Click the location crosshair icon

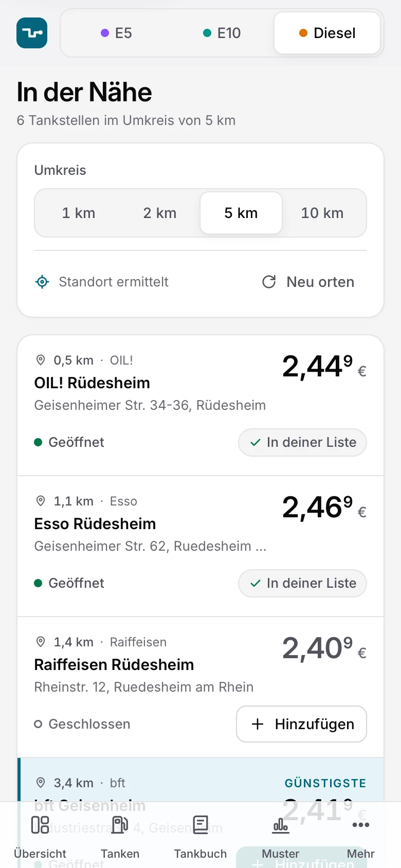(x=42, y=282)
